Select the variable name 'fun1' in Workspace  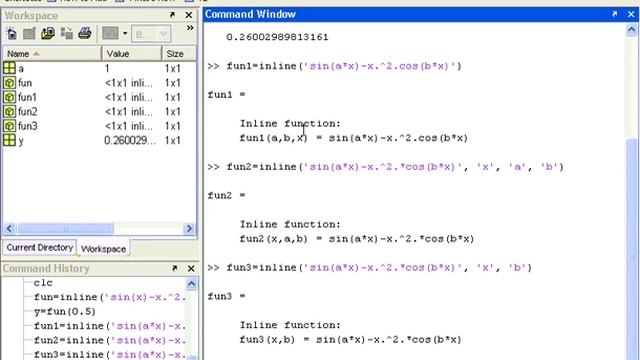click(27, 97)
